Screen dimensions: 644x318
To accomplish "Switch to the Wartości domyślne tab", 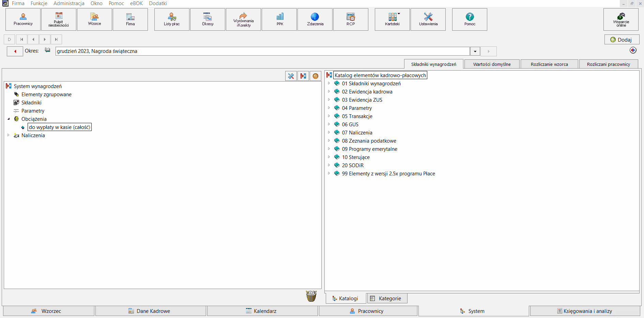I will click(x=492, y=64).
